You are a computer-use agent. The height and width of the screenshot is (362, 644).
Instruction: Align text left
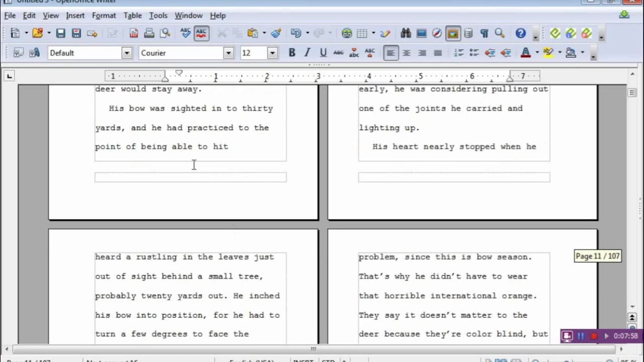tap(391, 53)
